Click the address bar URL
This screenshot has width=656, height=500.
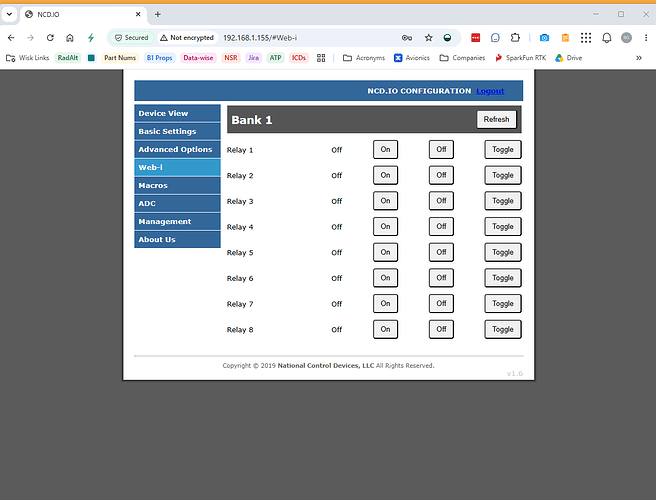tap(260, 38)
